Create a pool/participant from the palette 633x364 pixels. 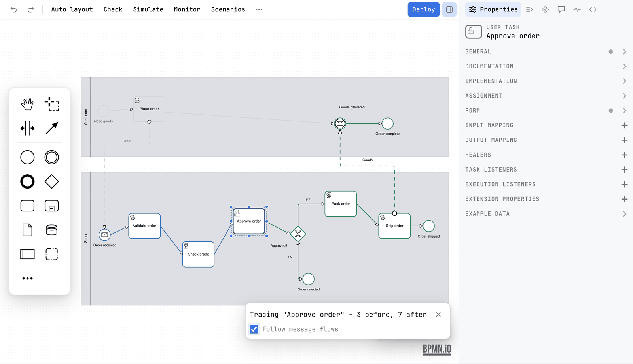pos(27,254)
